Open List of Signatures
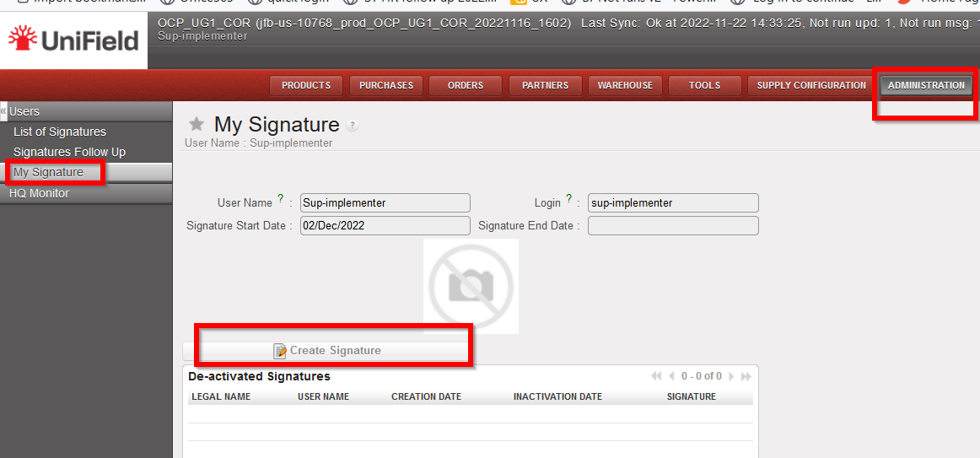This screenshot has height=458, width=980. coord(59,132)
